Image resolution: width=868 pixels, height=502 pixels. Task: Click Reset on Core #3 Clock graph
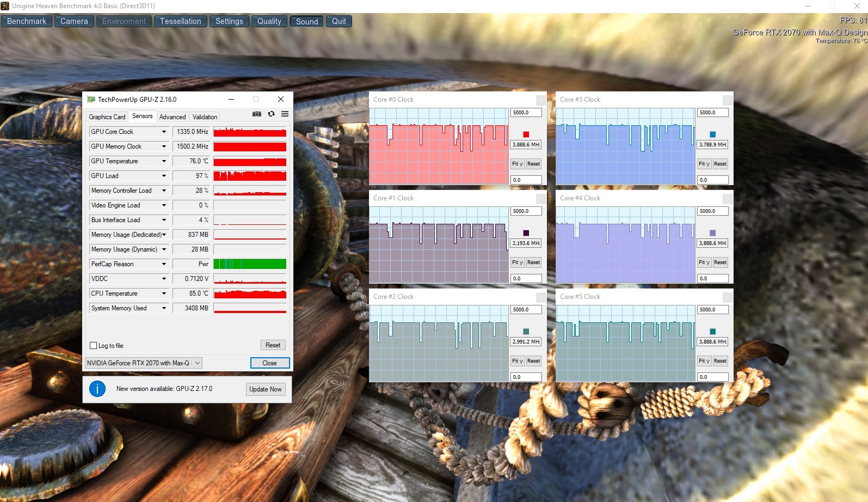(x=721, y=164)
